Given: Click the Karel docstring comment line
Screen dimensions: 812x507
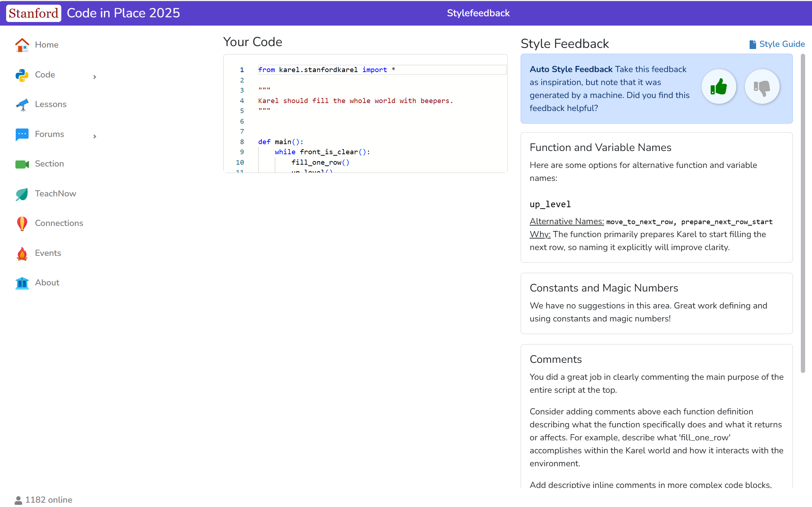Looking at the screenshot, I should coord(356,101).
